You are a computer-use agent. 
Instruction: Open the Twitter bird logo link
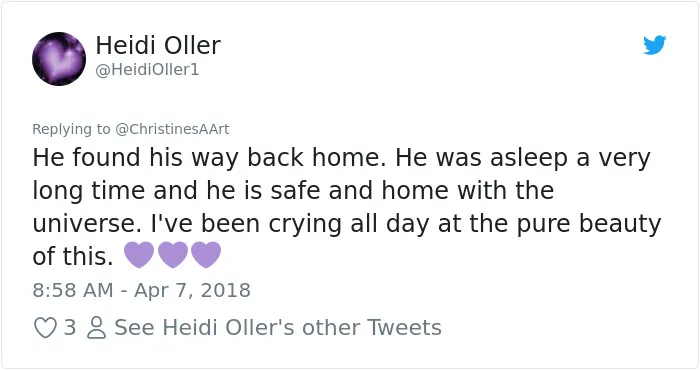pyautogui.click(x=654, y=45)
